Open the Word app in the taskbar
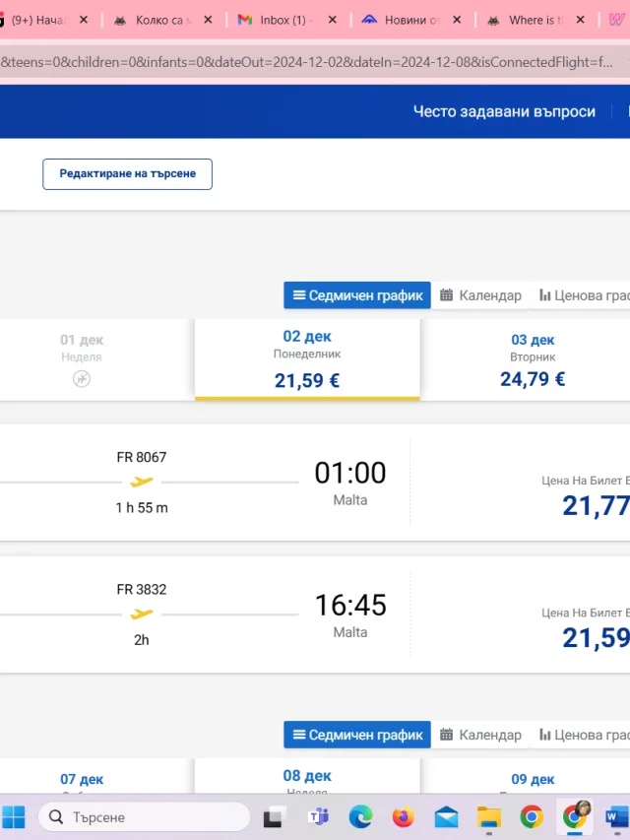Viewport: 630px width, 840px height. pos(617,817)
